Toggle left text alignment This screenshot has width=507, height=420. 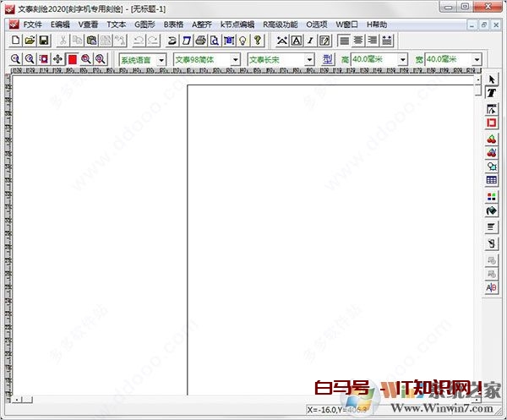344,41
